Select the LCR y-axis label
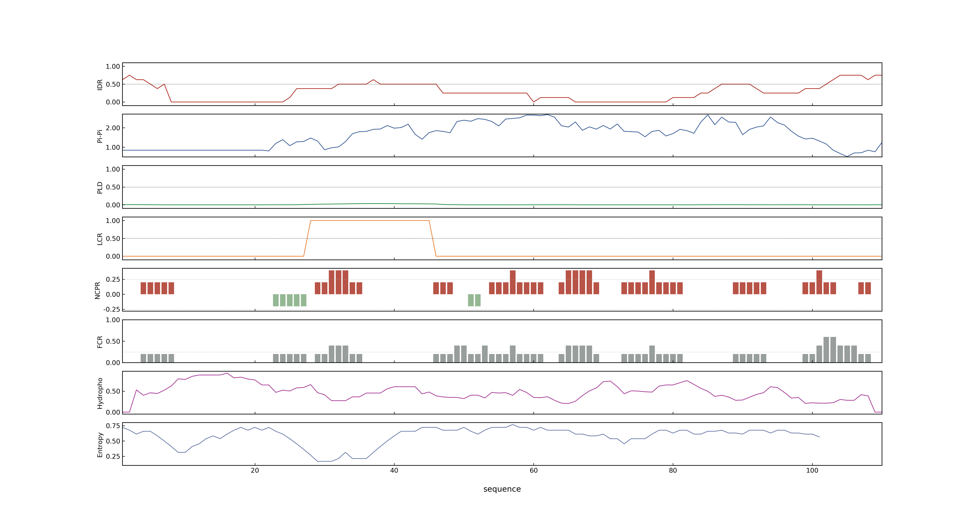980x523 pixels. coord(100,239)
